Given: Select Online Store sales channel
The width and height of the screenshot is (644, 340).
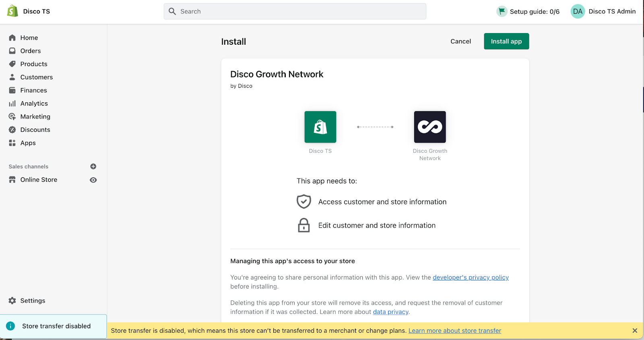Looking at the screenshot, I should [39, 180].
